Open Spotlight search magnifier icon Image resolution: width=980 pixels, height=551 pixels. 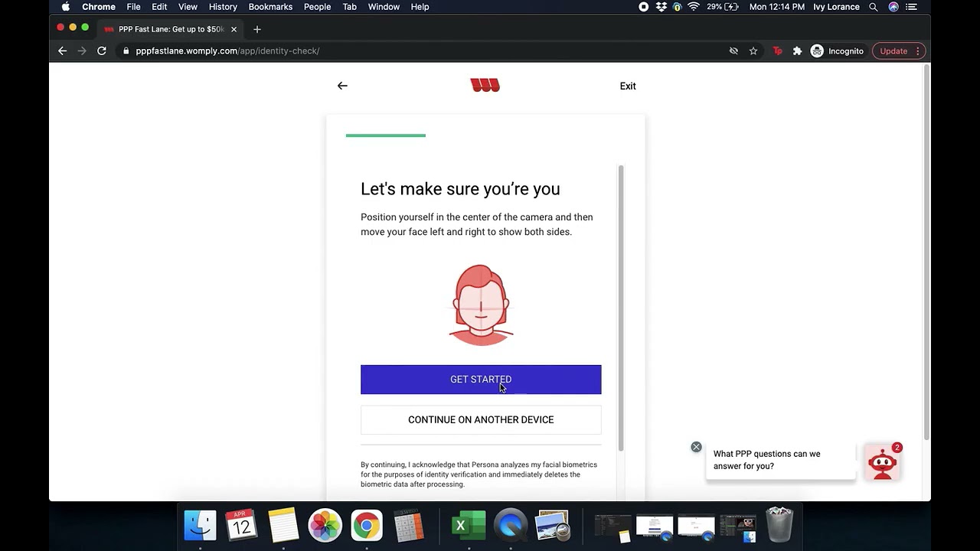click(874, 7)
